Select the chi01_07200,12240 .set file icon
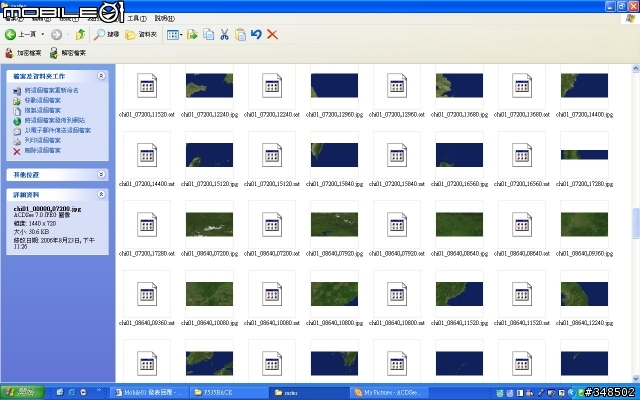Viewport: 640px width, 400px height. [x=272, y=85]
